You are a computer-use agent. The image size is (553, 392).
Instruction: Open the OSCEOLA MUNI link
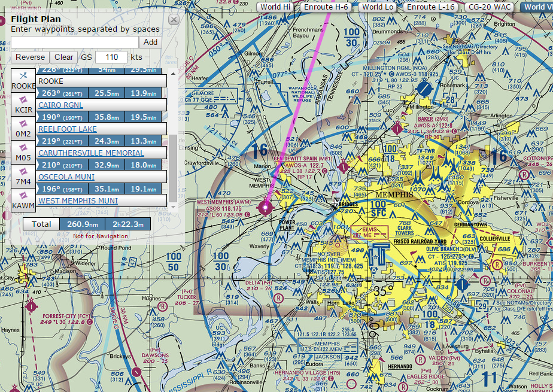(66, 177)
